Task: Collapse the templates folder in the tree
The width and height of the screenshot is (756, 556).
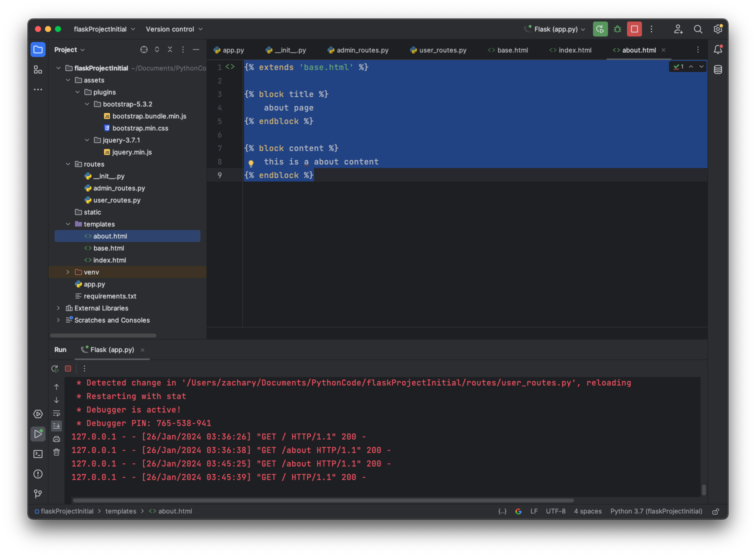Action: click(68, 224)
